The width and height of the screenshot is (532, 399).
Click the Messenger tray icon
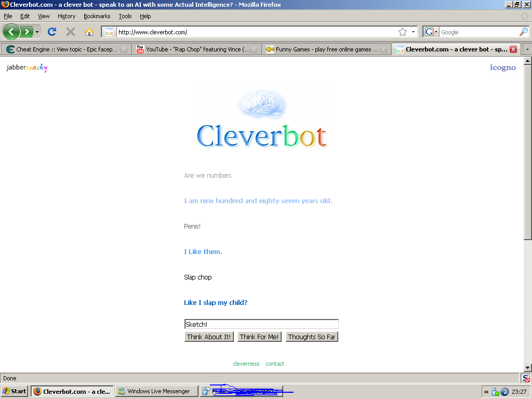[x=495, y=392]
